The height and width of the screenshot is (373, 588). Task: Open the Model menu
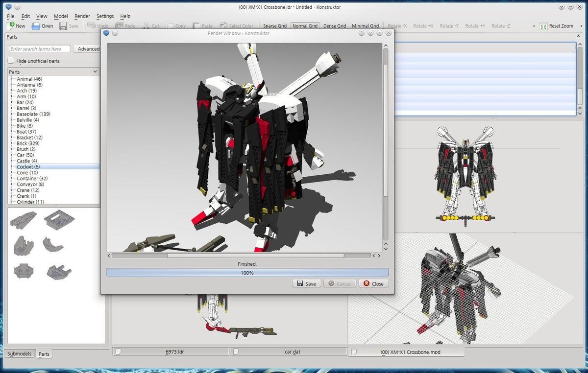coord(61,16)
